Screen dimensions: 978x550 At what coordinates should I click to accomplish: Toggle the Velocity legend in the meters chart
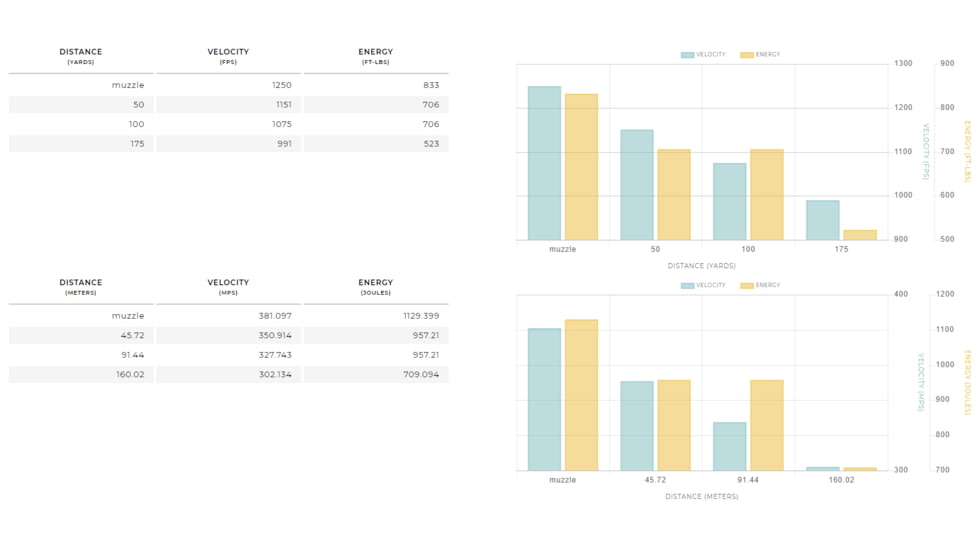[703, 286]
